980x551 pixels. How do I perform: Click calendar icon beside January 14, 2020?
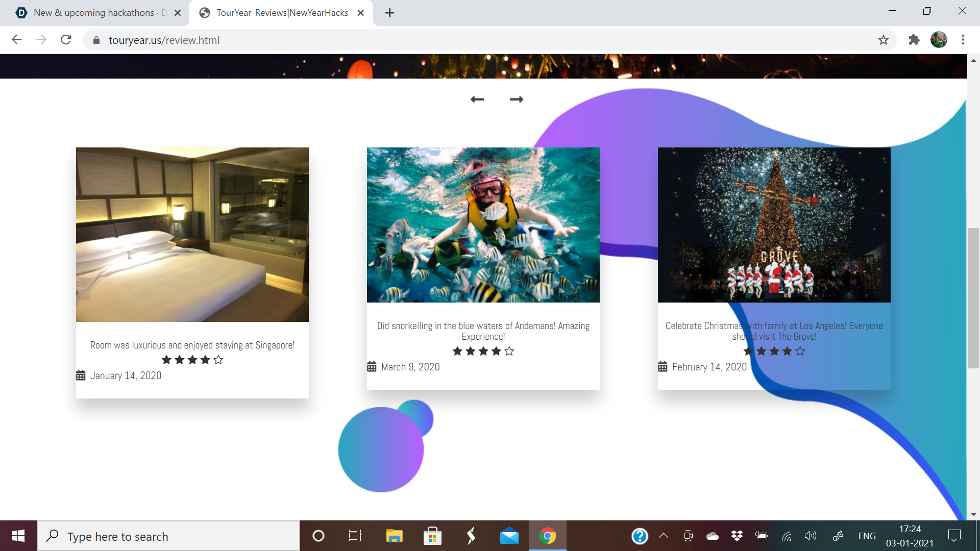click(81, 375)
